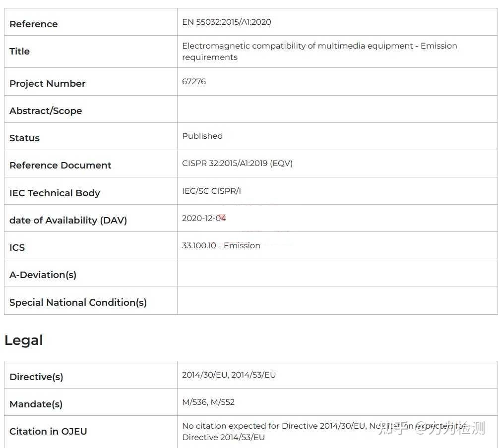The width and height of the screenshot is (498, 448).
Task: Click the A-Deviation(s) row label
Action: point(43,275)
